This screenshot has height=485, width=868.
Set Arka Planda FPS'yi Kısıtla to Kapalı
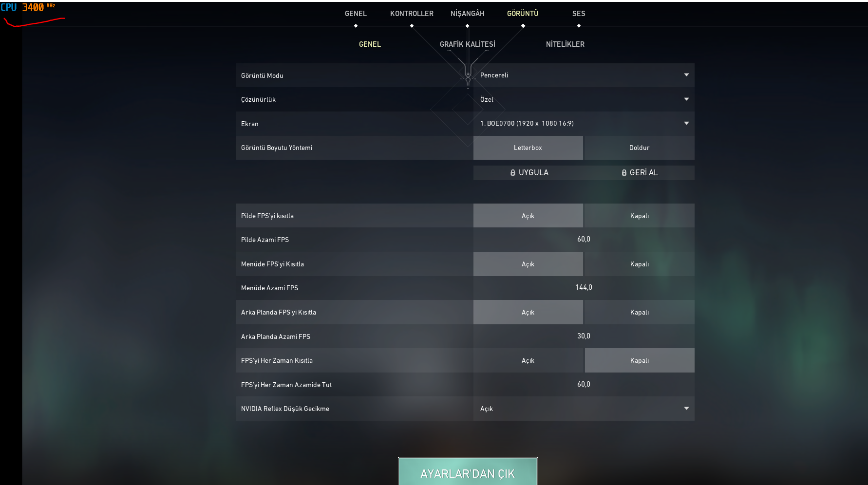coord(640,312)
